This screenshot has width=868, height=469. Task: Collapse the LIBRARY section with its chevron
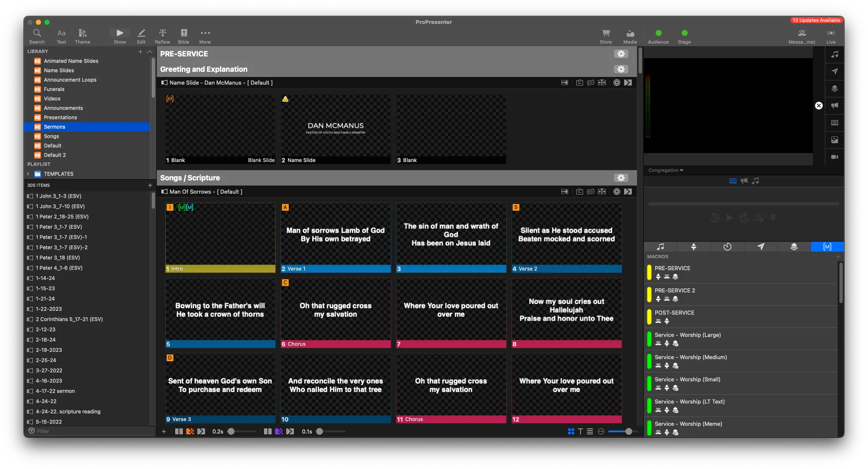point(150,51)
